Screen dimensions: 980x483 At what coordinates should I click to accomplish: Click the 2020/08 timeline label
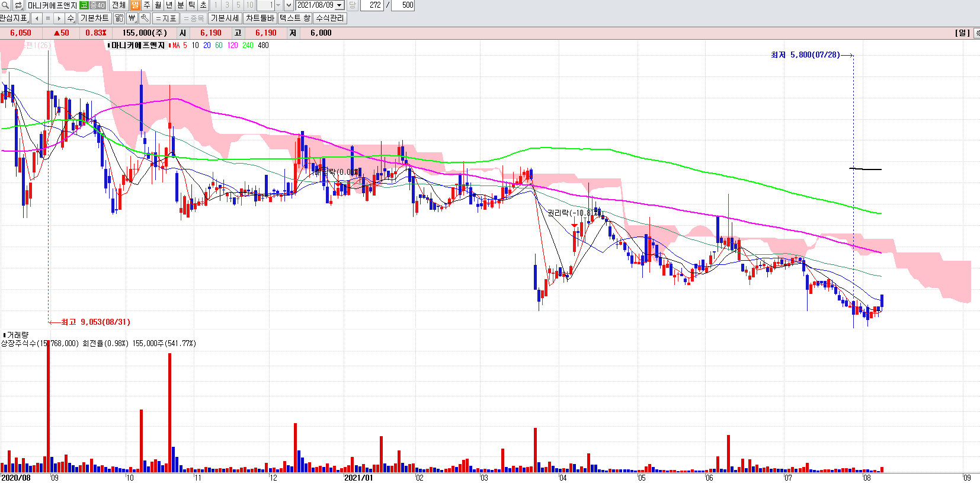(x=16, y=478)
